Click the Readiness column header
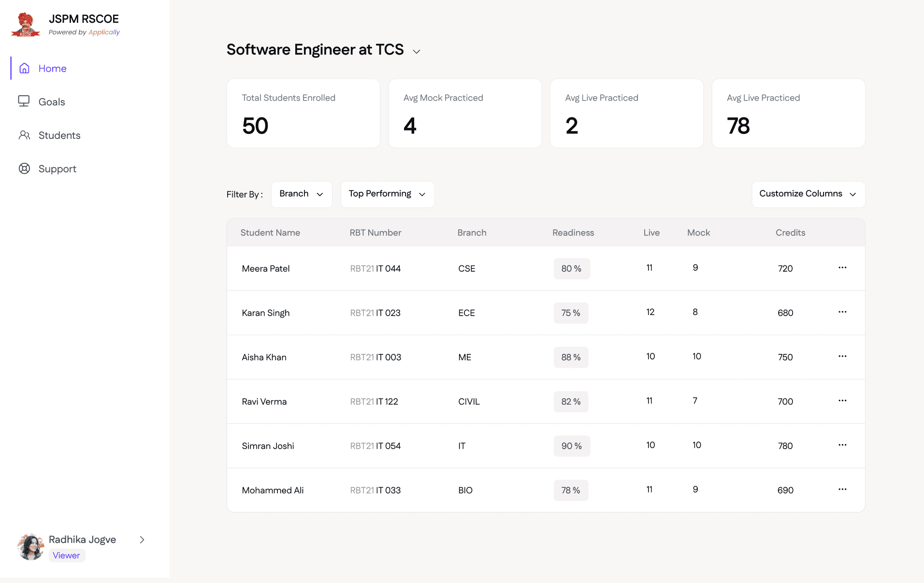 tap(573, 233)
